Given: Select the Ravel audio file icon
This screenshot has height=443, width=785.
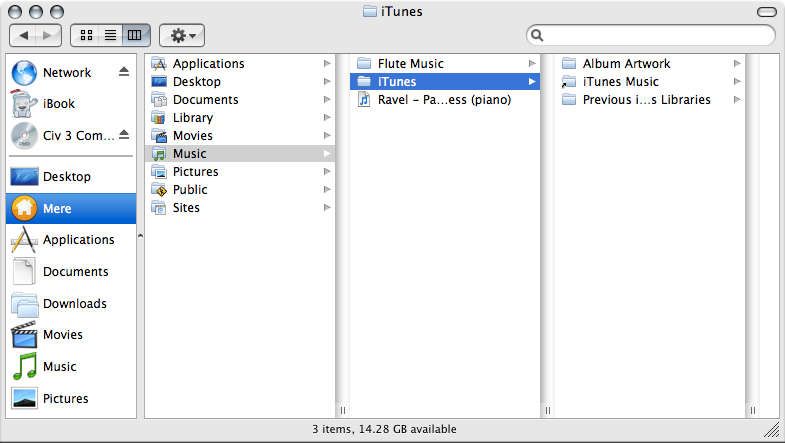Looking at the screenshot, I should click(364, 100).
